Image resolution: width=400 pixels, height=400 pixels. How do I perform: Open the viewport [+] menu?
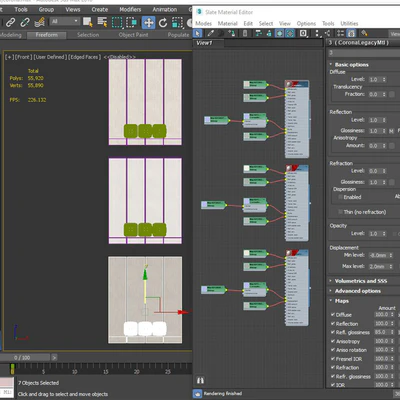[9, 57]
